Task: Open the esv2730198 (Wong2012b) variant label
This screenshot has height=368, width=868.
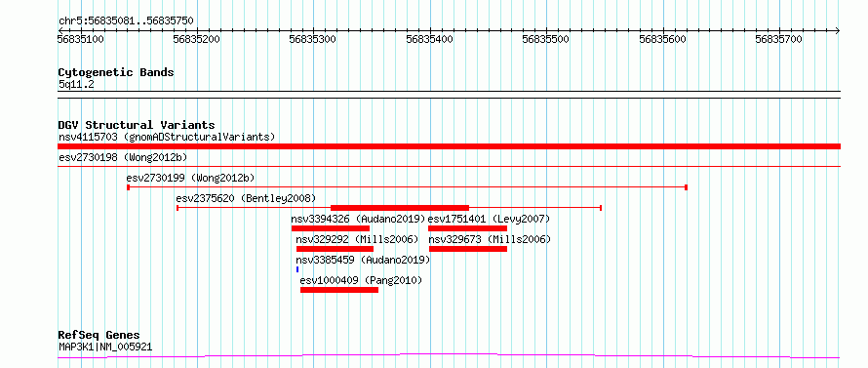Action: (123, 157)
